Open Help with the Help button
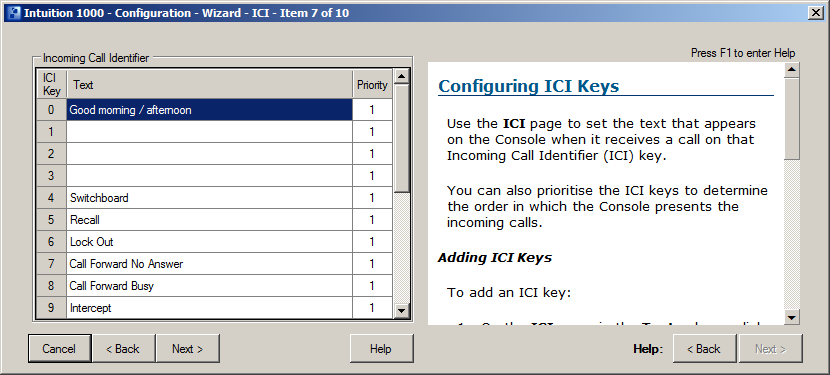Viewport: 830px width, 375px height. pyautogui.click(x=381, y=349)
